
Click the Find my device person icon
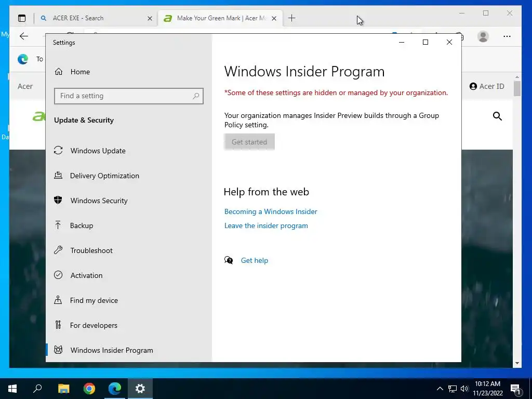point(58,300)
